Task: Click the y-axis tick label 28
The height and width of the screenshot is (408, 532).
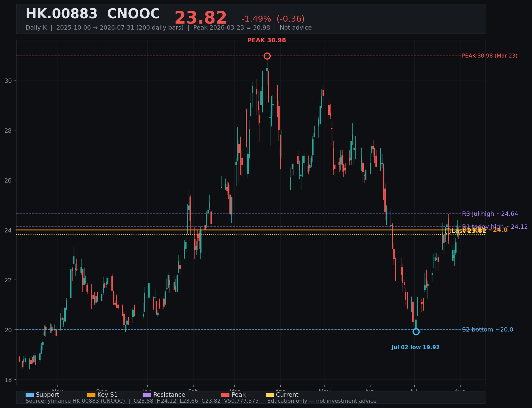Action: pos(8,130)
